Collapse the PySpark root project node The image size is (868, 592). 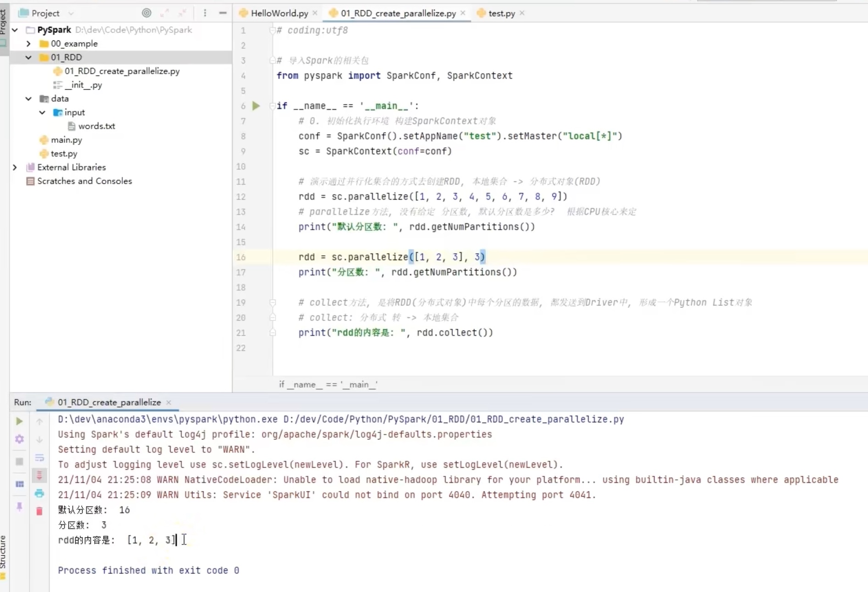[x=15, y=30]
